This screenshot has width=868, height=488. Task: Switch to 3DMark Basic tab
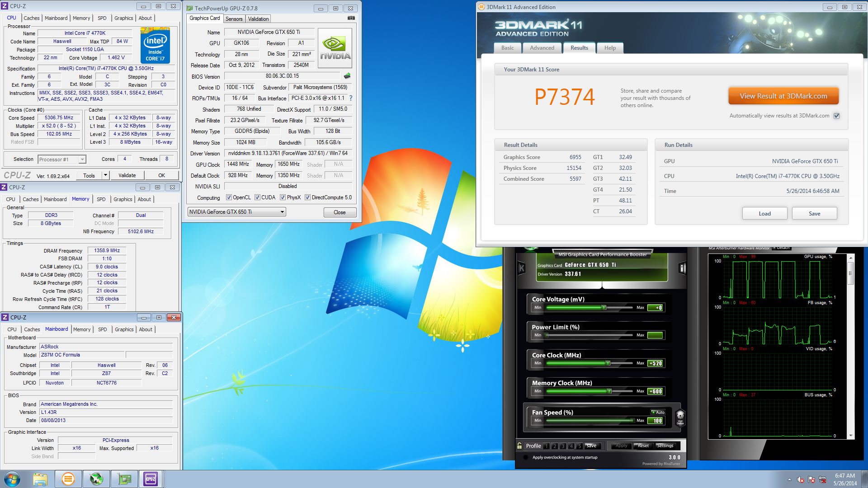(x=507, y=48)
